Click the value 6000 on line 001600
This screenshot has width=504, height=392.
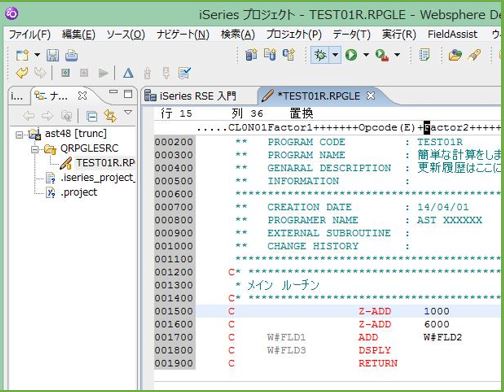pos(437,324)
